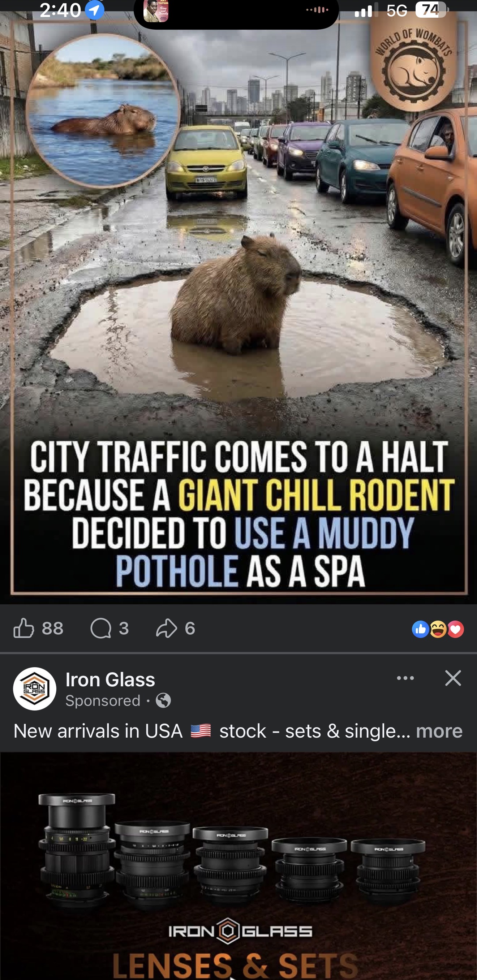Tap the Sponsored label
This screenshot has width=477, height=980.
point(103,700)
